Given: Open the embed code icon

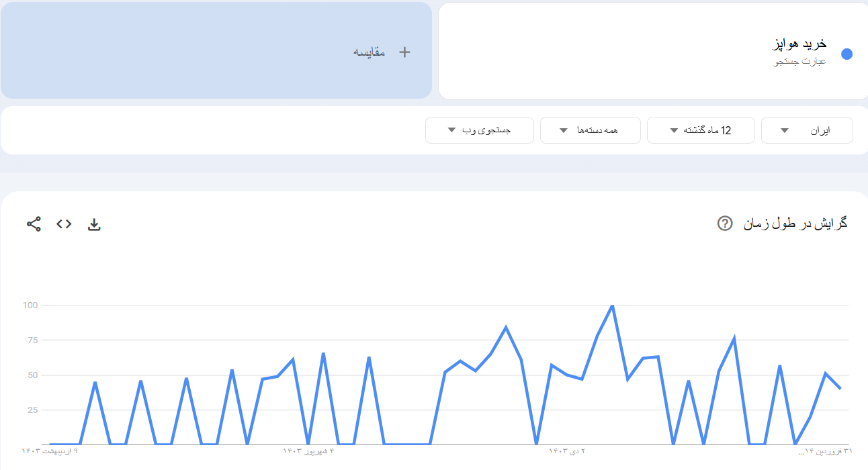Looking at the screenshot, I should tap(64, 224).
